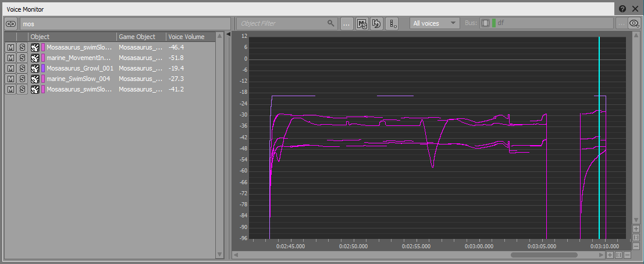Mute the marine_SwimSlow_004 voice
The width and height of the screenshot is (644, 264).
pyautogui.click(x=10, y=79)
